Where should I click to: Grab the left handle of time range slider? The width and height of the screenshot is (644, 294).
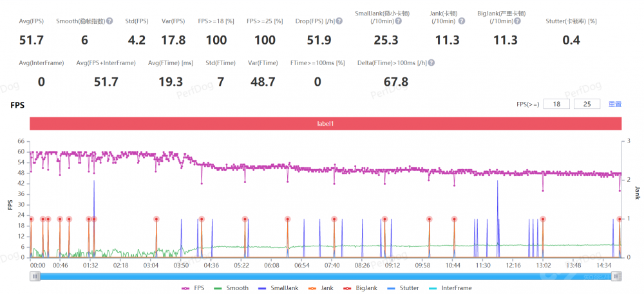tap(35, 277)
